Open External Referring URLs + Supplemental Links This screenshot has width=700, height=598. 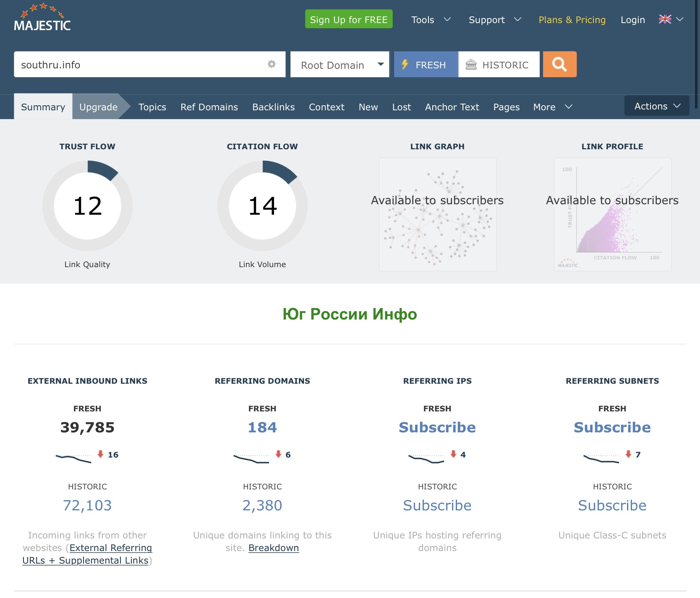point(87,554)
